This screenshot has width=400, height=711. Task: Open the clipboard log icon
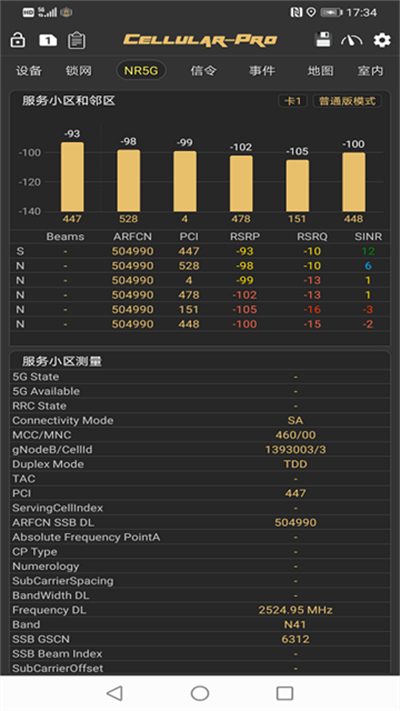pos(77,40)
